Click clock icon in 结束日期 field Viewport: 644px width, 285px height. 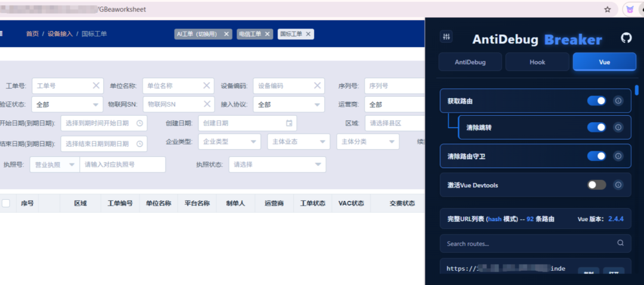click(x=139, y=144)
